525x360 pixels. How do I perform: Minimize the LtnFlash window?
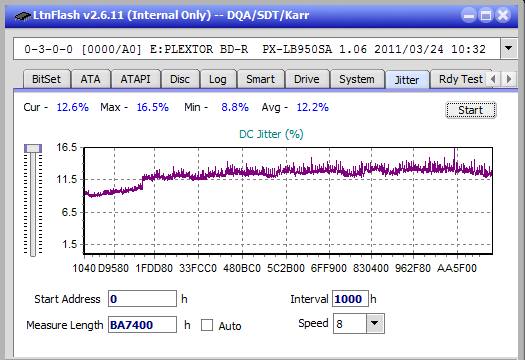(x=469, y=15)
